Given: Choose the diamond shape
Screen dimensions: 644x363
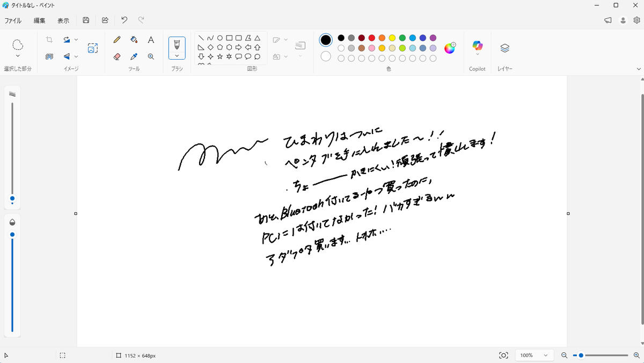Looking at the screenshot, I should coord(210,47).
